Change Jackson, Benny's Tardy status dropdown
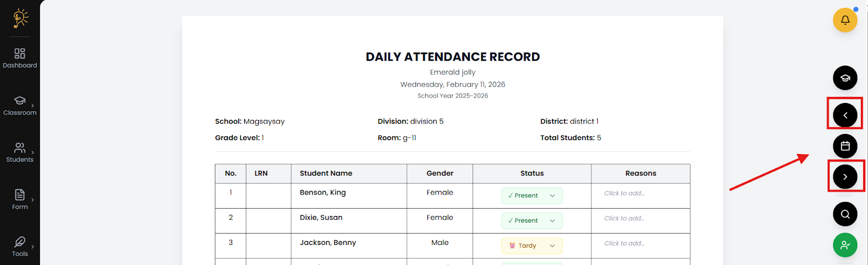The height and width of the screenshot is (265, 868). (532, 245)
